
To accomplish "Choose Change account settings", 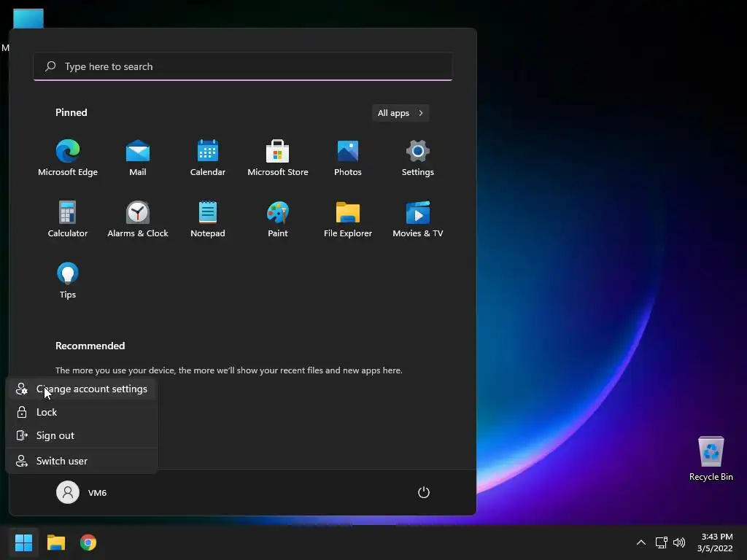I will tap(82, 389).
